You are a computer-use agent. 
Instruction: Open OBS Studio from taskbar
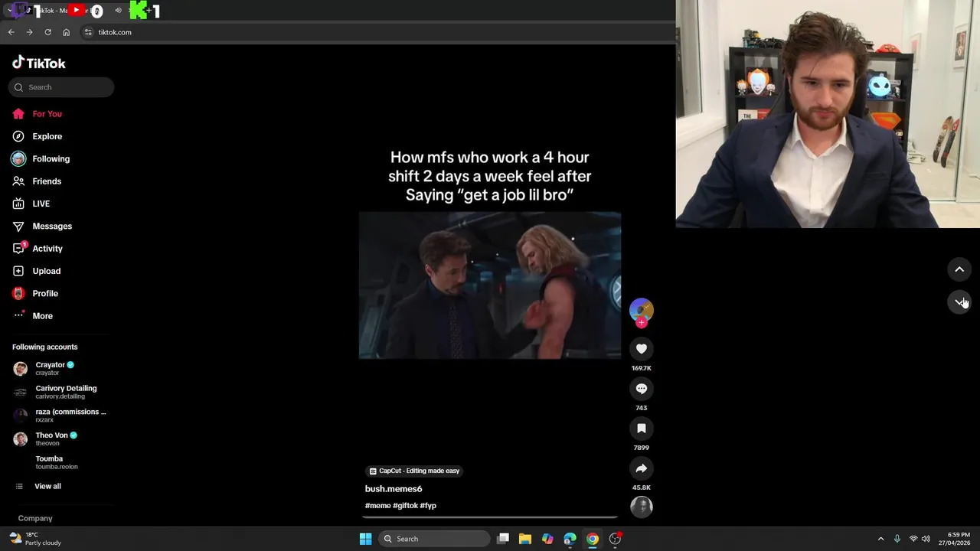pos(615,539)
